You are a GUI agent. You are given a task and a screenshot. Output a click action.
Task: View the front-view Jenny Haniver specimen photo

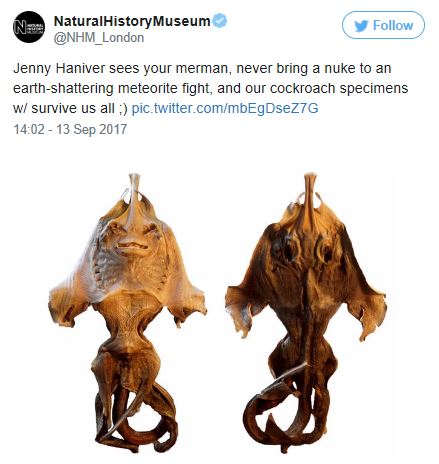pyautogui.click(x=128, y=313)
